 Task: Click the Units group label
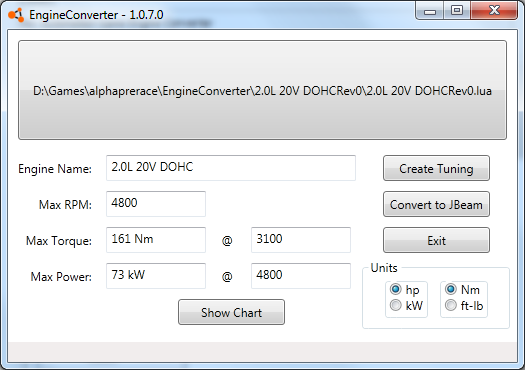pyautogui.click(x=384, y=268)
